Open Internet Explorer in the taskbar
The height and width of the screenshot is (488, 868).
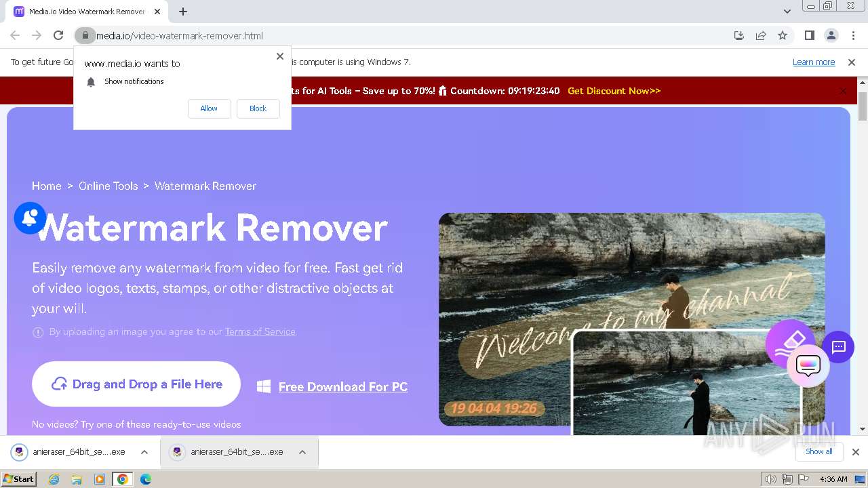[54, 479]
